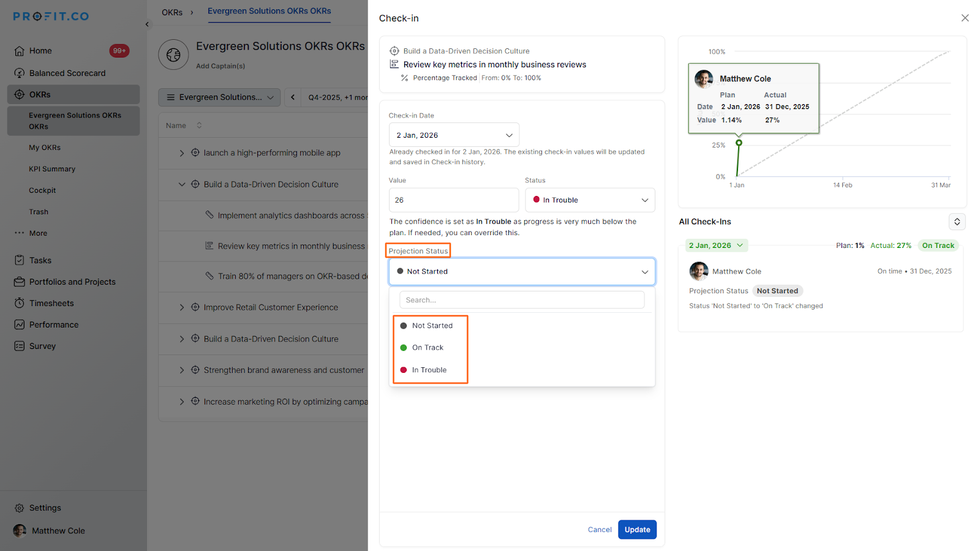Open the Check-in Date dropdown
Image resolution: width=980 pixels, height=551 pixels.
click(454, 135)
